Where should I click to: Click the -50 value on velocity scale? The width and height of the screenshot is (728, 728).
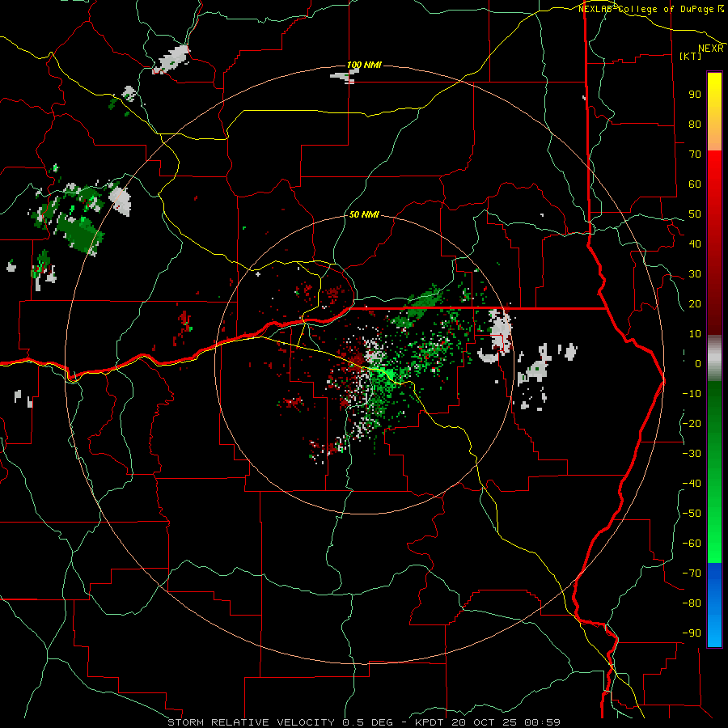[692, 514]
